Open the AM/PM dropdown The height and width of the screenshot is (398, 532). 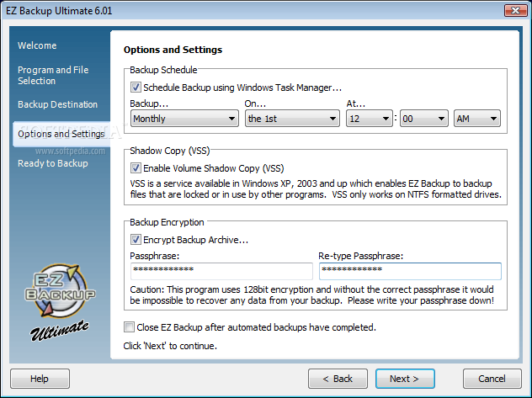click(476, 119)
